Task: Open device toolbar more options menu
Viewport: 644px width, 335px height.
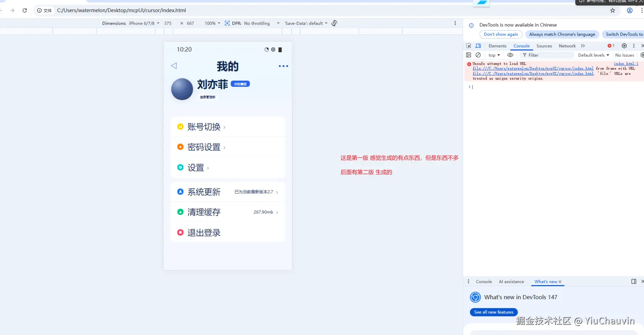Action: click(455, 23)
